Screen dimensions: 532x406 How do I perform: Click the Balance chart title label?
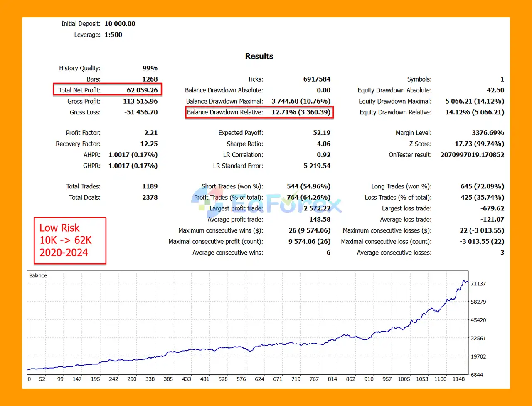[x=38, y=276]
